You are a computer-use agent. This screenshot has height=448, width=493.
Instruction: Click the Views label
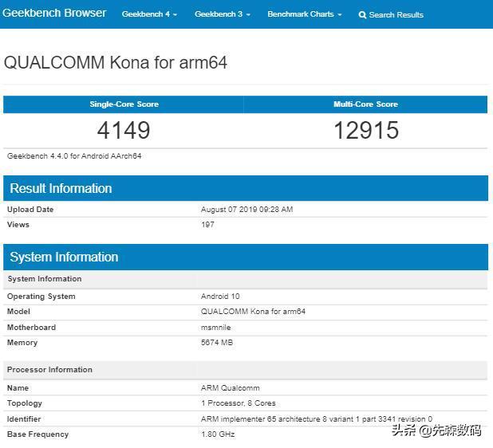click(18, 225)
